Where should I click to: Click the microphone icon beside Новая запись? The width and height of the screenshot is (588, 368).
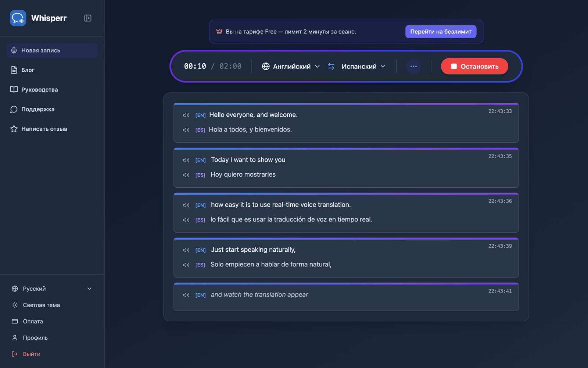(x=14, y=50)
